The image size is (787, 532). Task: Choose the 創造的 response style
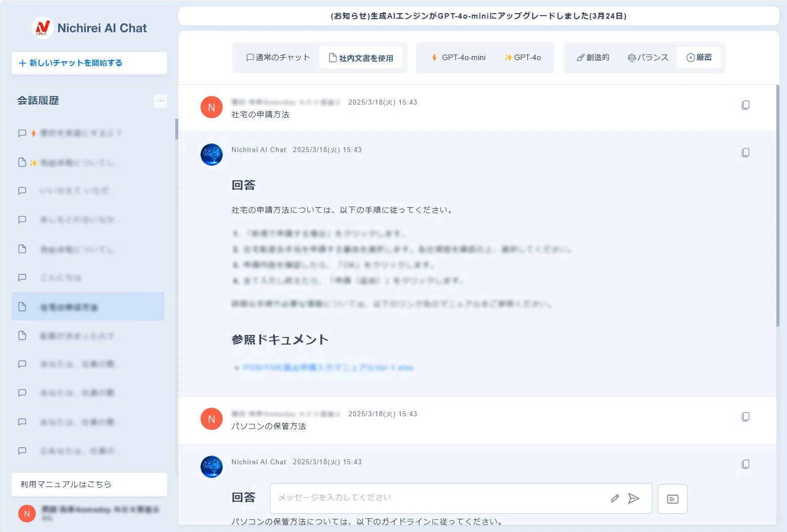click(x=593, y=58)
